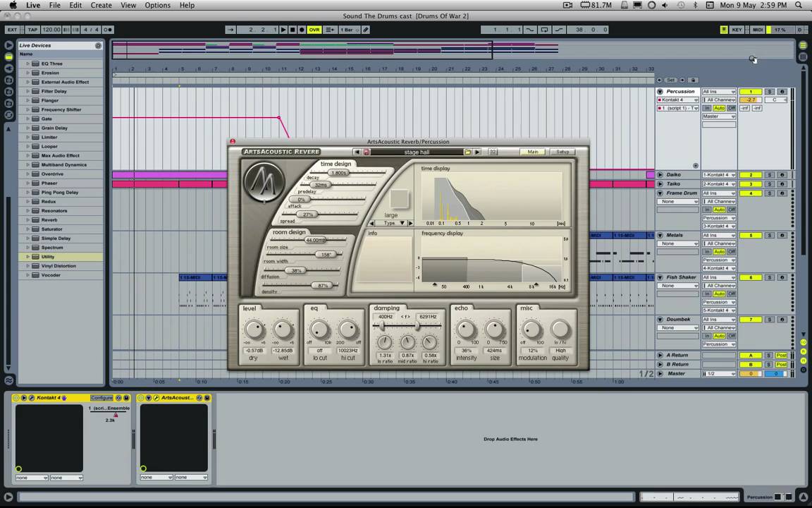Unfold the Taiko track

coord(660,184)
